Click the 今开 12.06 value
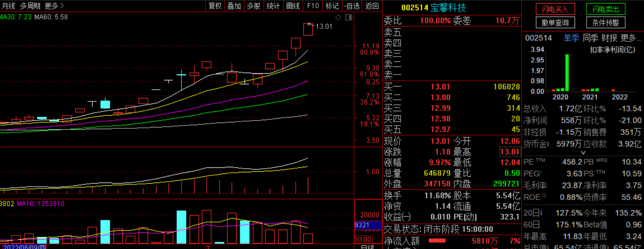 click(x=510, y=141)
